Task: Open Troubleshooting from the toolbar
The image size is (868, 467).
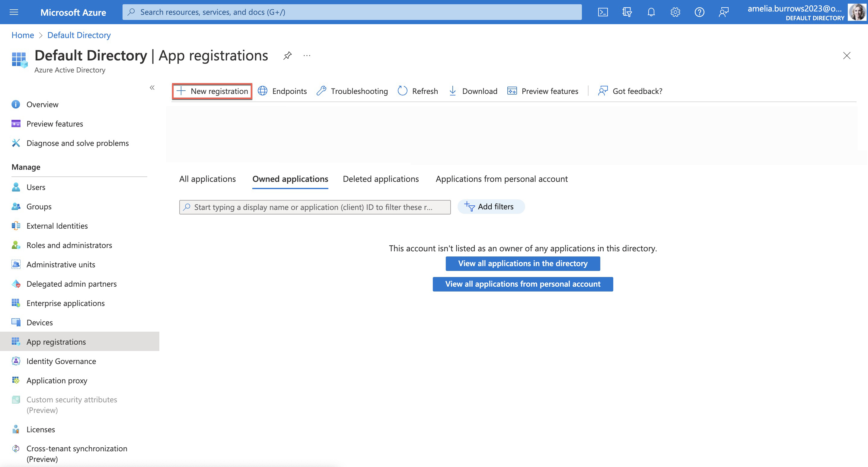Action: click(x=353, y=91)
